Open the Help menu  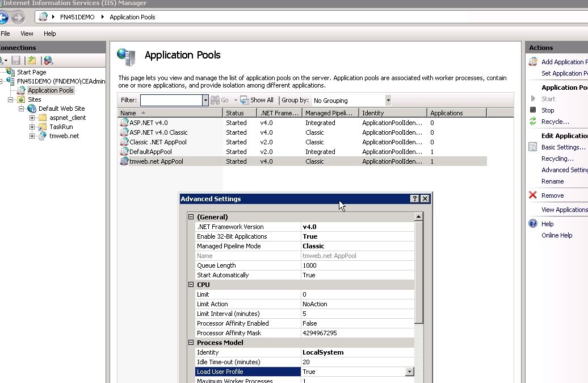[49, 34]
